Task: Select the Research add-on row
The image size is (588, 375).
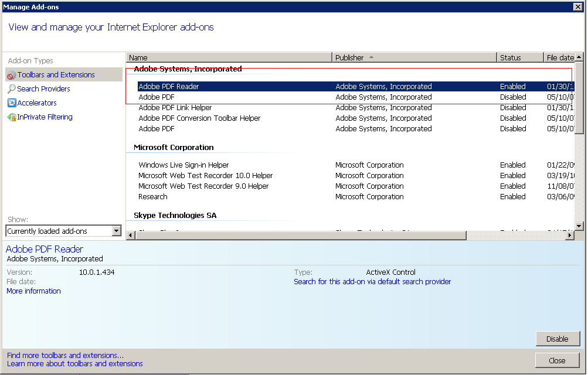Action: [x=355, y=196]
